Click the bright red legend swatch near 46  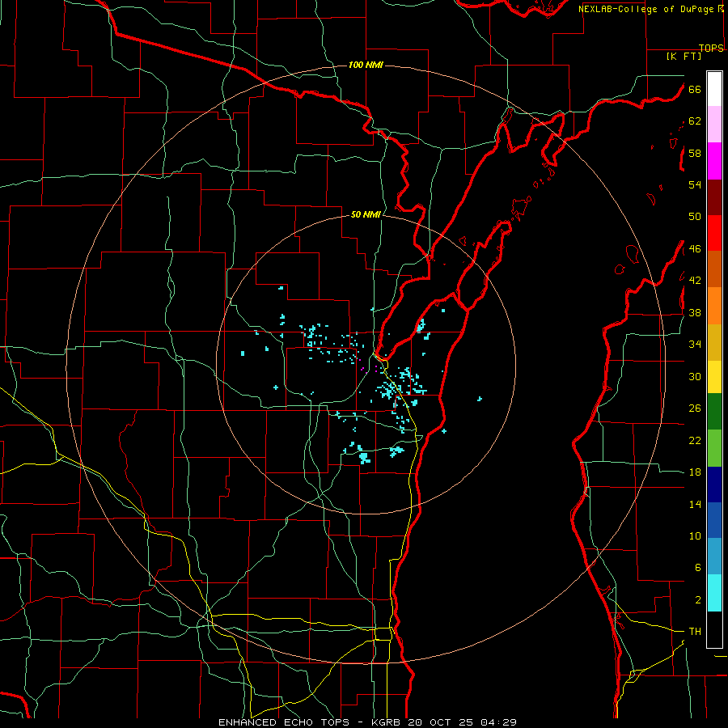click(714, 233)
